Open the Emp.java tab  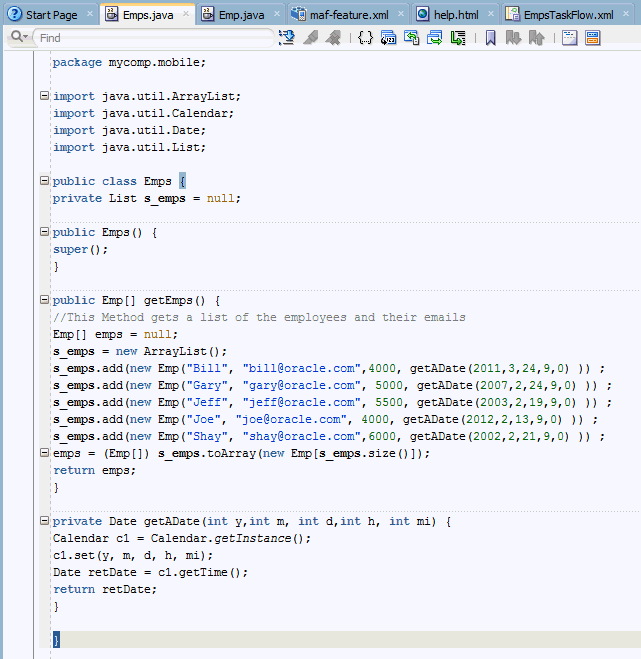click(241, 15)
